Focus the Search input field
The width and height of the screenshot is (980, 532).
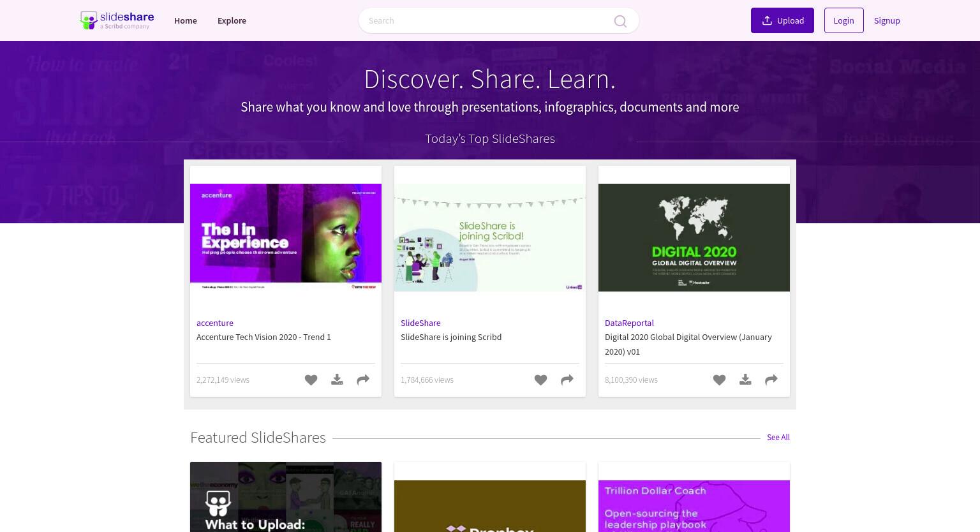tap(487, 20)
